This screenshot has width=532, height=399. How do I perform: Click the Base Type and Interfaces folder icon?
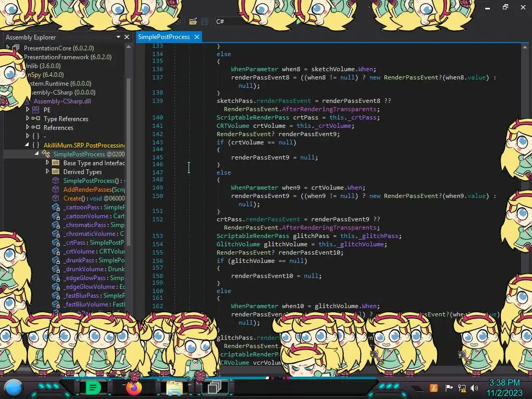(56, 163)
